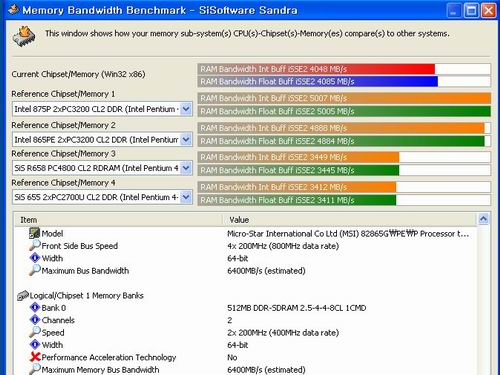Click the Current Chipset/Memory (Win32 x86) label

point(78,74)
